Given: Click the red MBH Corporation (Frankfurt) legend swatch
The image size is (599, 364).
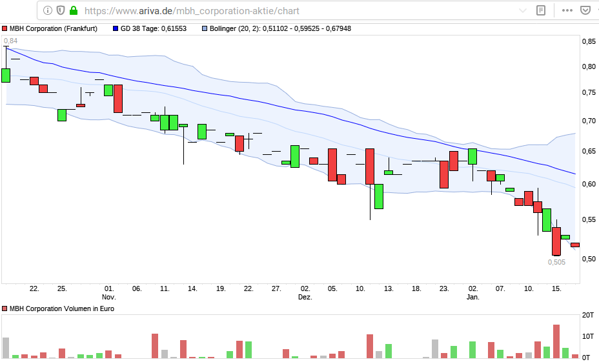Looking at the screenshot, I should [5, 29].
